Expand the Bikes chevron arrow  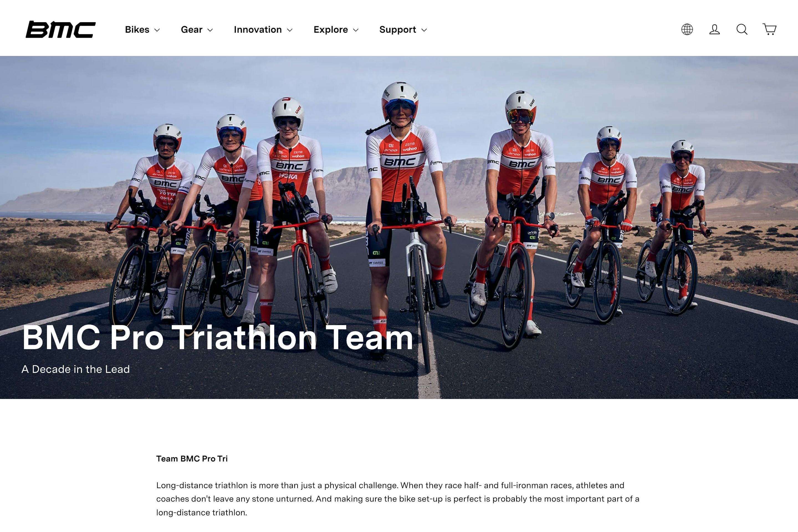(x=157, y=30)
